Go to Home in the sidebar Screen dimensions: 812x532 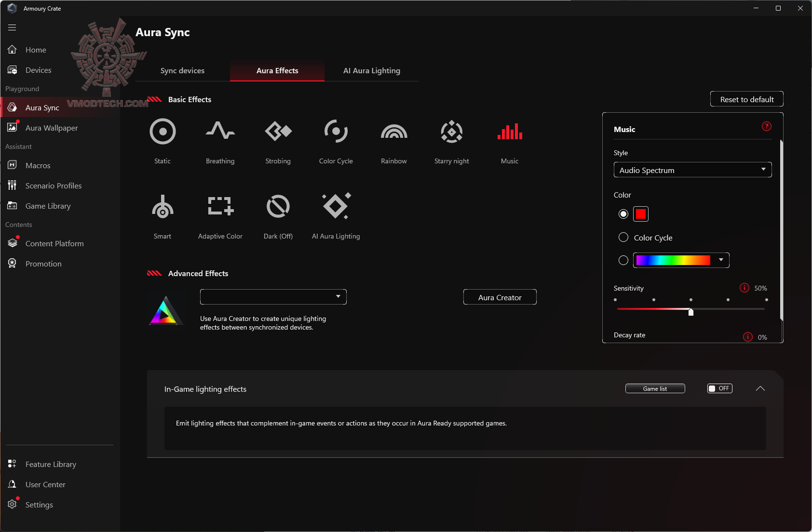[x=60, y=50]
